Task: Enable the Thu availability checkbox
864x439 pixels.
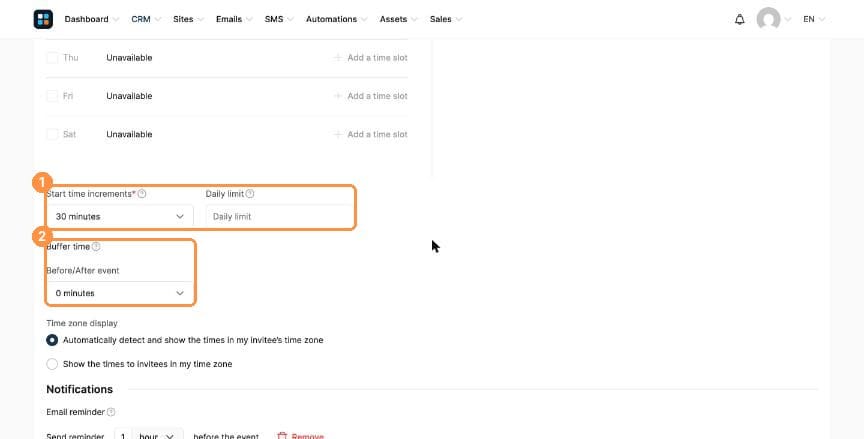Action: [52, 57]
